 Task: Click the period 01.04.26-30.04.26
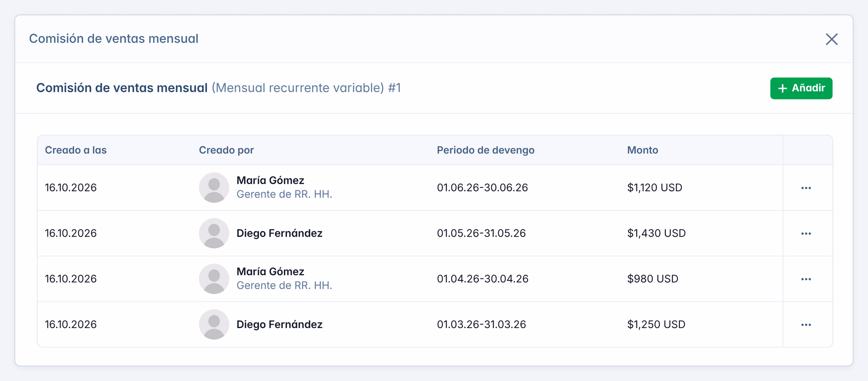point(483,279)
